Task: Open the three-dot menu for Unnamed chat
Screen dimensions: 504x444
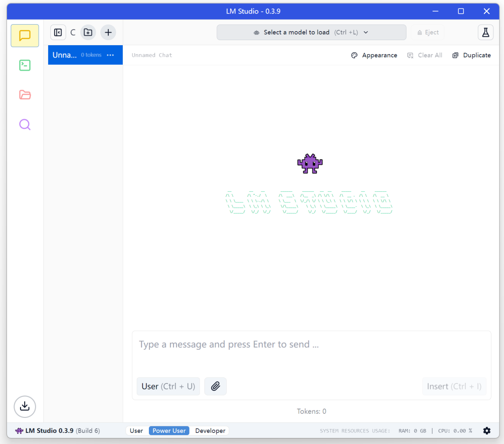Action: tap(110, 55)
